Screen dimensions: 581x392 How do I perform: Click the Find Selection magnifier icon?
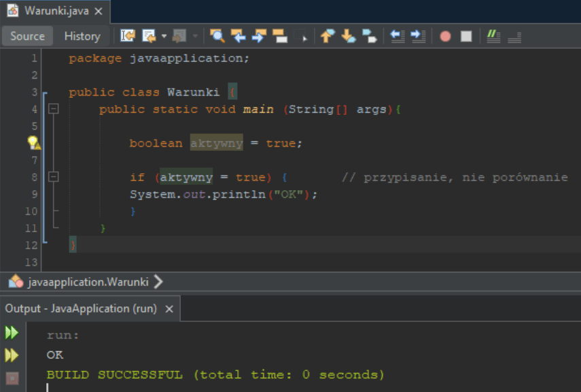217,36
